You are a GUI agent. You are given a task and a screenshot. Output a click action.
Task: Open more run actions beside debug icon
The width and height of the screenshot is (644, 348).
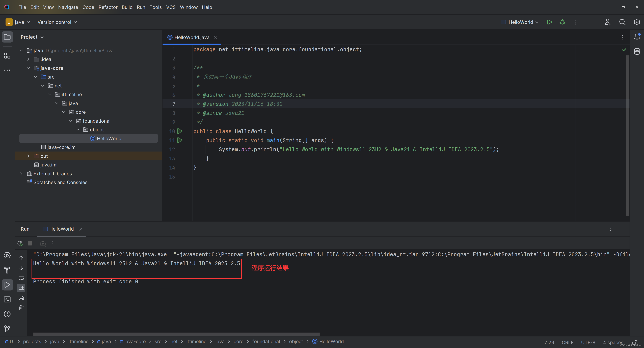click(x=575, y=22)
